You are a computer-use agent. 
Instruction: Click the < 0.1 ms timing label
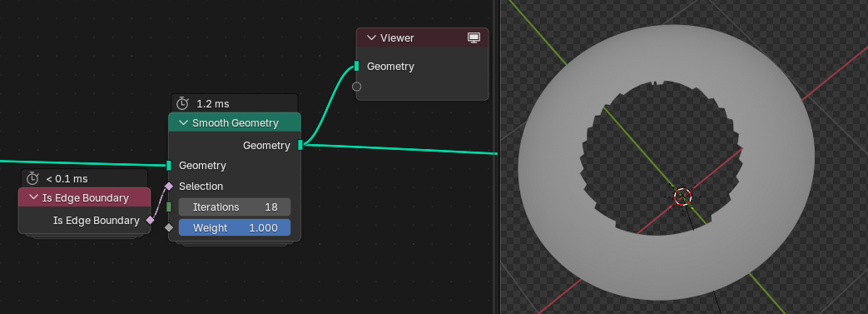67,179
